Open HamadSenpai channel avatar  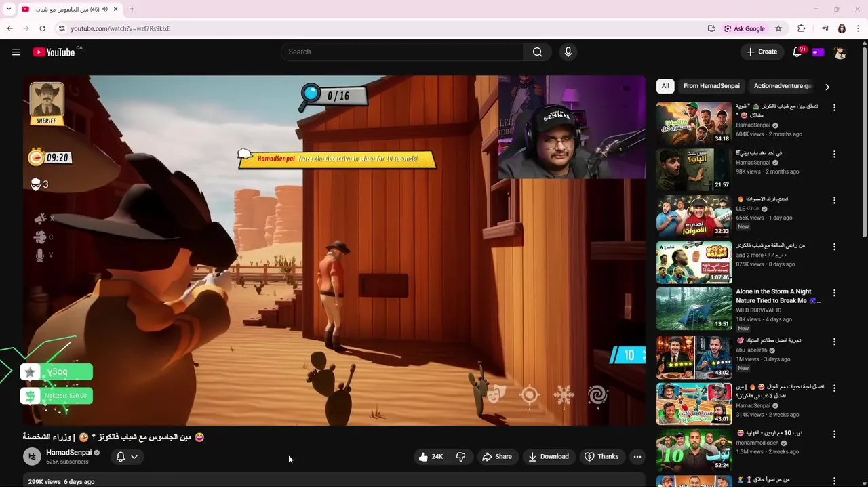(32, 457)
